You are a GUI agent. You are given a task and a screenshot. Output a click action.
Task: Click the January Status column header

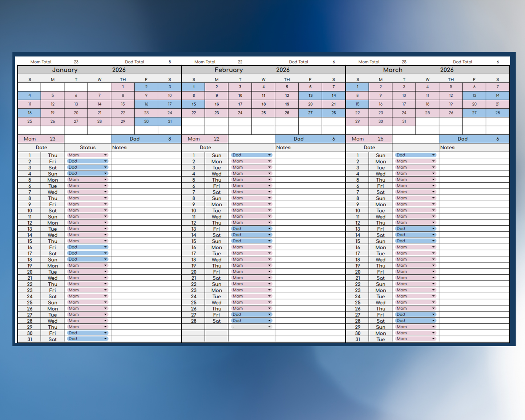(x=88, y=148)
